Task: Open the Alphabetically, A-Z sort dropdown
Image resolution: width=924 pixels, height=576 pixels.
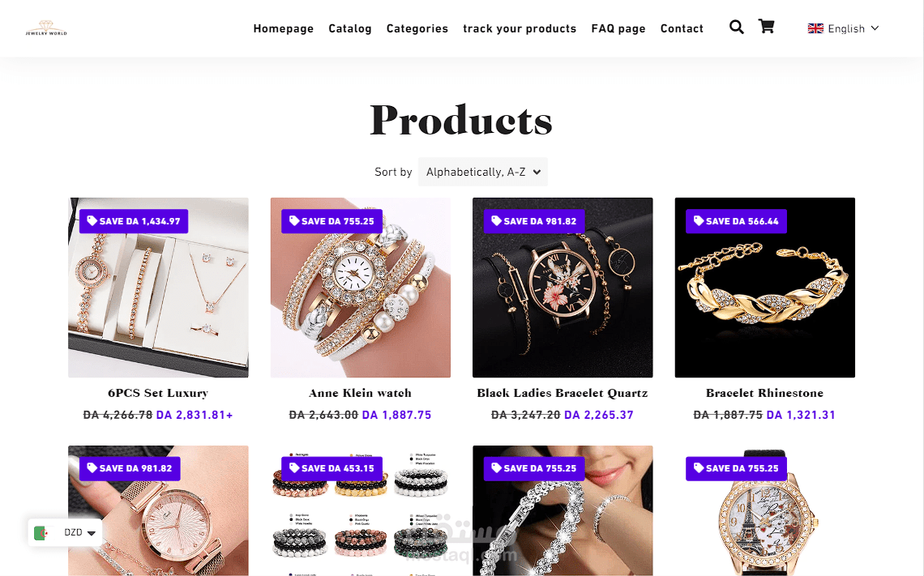Action: coord(482,172)
